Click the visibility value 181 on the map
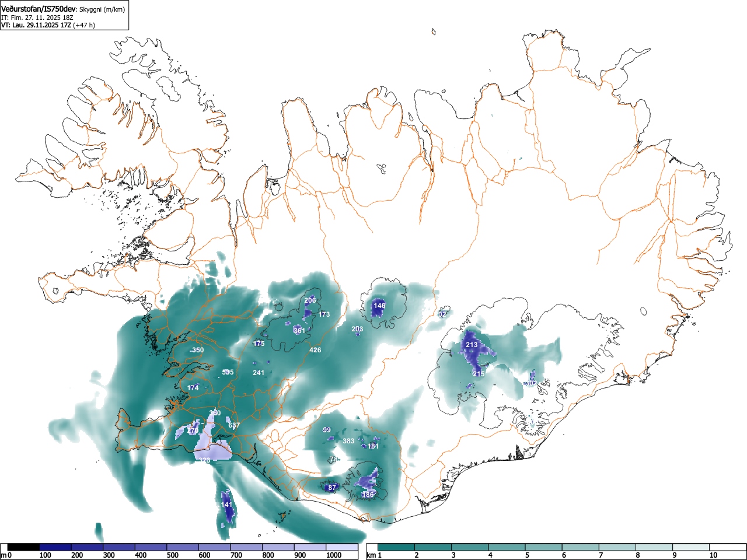 click(373, 446)
